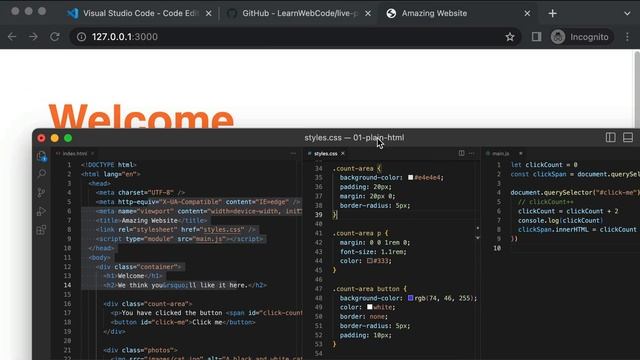Screen dimensions: 640x360
Task: Click the unsaved indicator on main.js tab
Action: (x=521, y=153)
